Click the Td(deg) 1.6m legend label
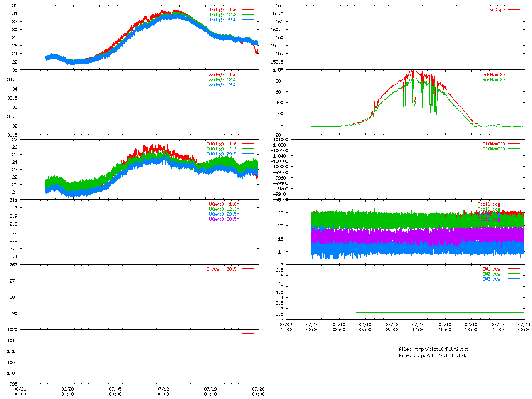Image resolution: width=532 pixels, height=399 pixels. (223, 144)
